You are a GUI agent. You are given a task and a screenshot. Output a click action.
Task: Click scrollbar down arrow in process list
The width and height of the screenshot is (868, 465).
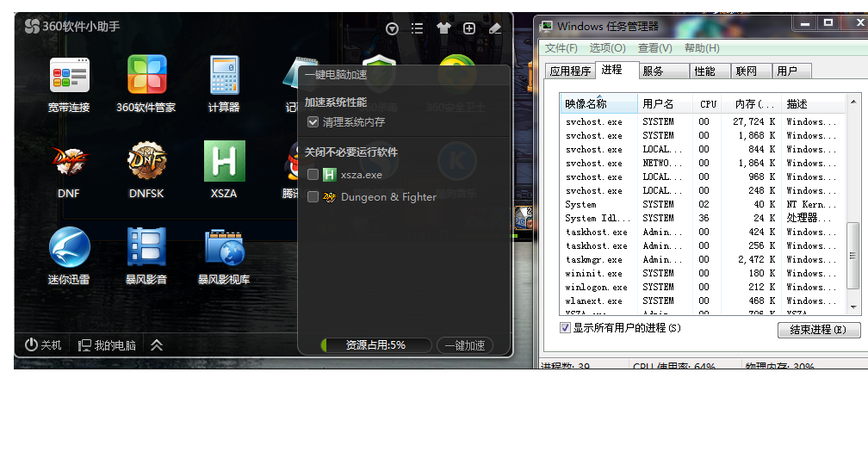pyautogui.click(x=853, y=307)
